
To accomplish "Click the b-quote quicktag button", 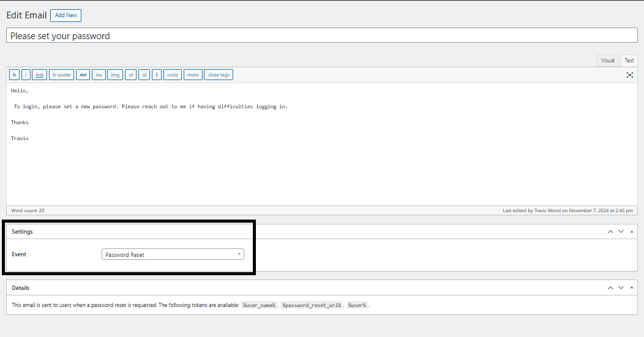I will (62, 75).
